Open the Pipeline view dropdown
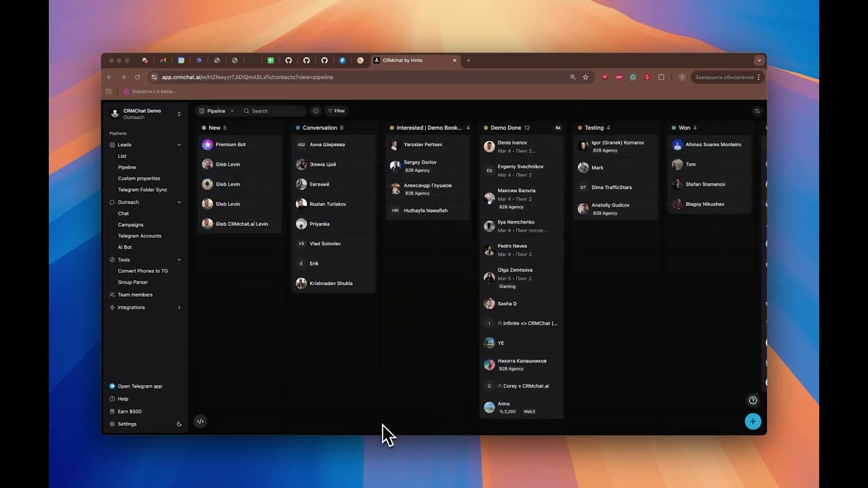The height and width of the screenshot is (488, 868). (x=216, y=111)
